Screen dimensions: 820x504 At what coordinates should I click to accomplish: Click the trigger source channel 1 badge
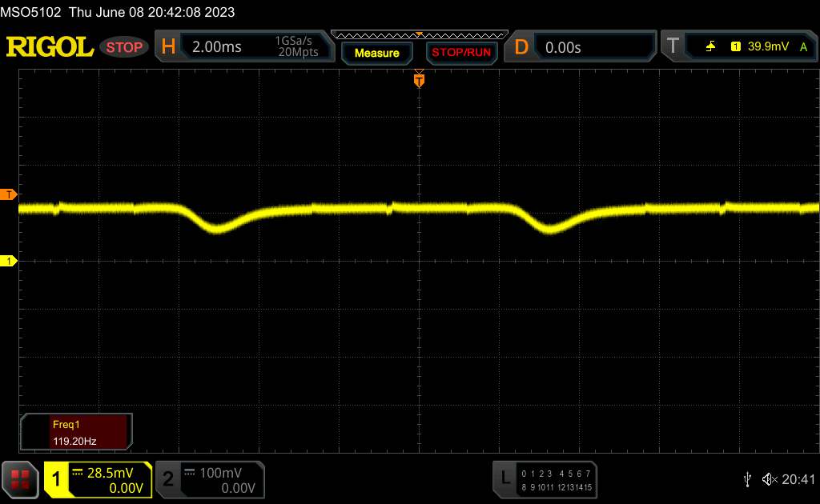tap(735, 46)
